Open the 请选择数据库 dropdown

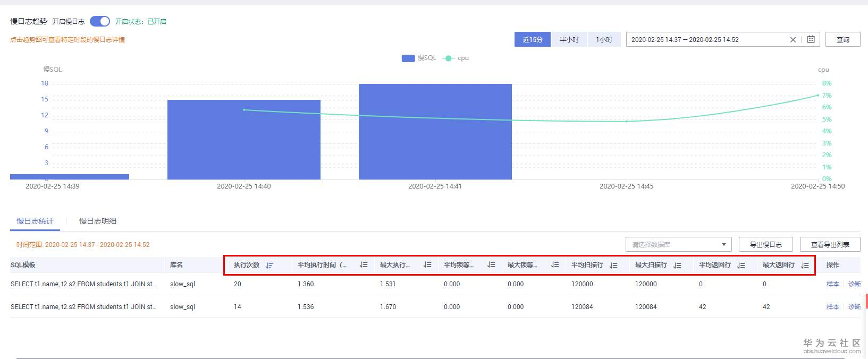point(679,244)
